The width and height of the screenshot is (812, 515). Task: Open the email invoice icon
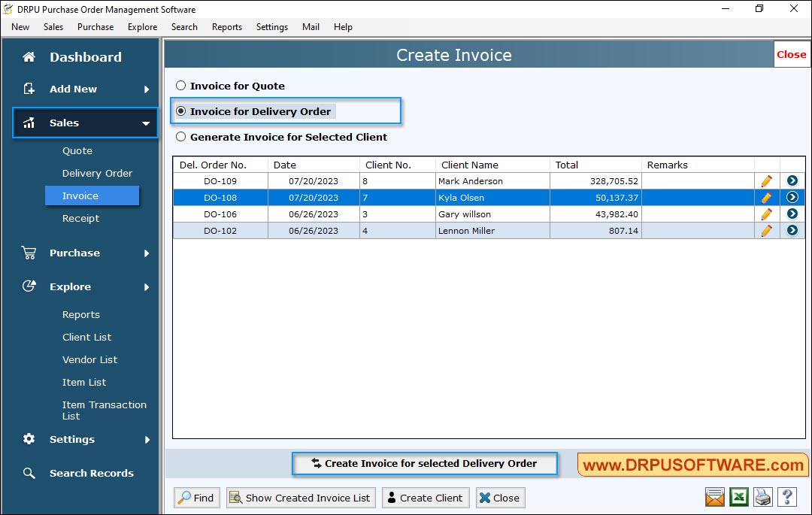714,497
